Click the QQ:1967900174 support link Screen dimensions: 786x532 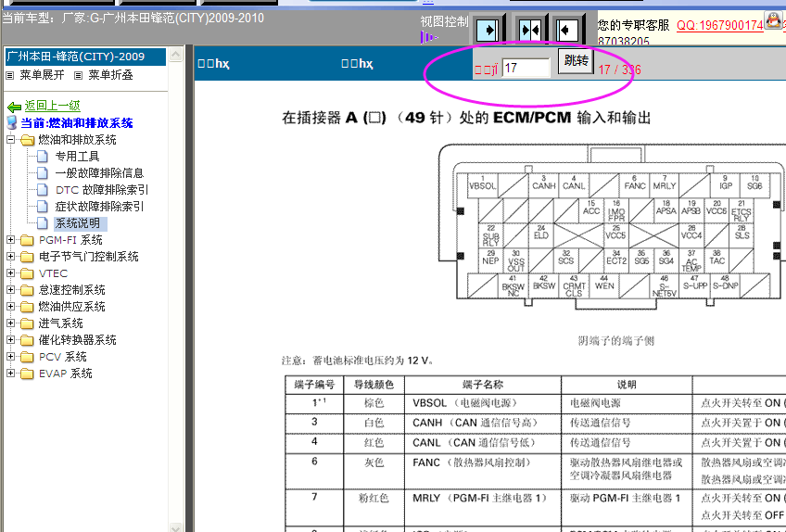point(720,25)
